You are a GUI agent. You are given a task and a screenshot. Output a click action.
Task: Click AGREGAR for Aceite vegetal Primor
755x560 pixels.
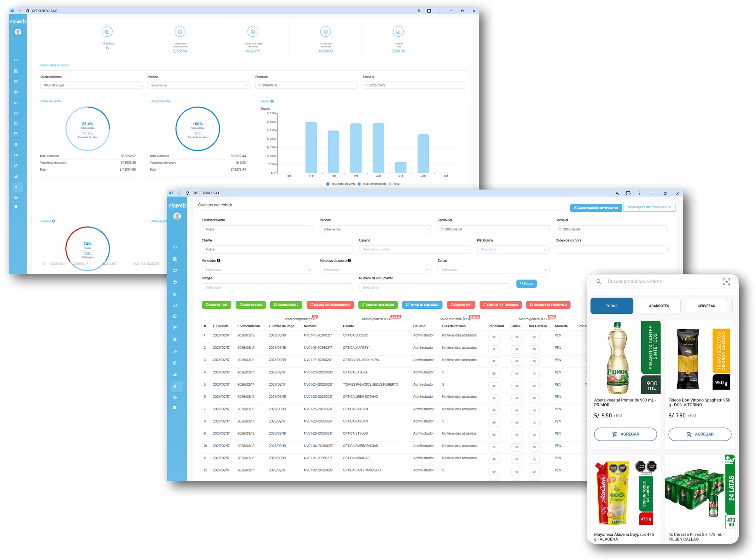pyautogui.click(x=625, y=434)
